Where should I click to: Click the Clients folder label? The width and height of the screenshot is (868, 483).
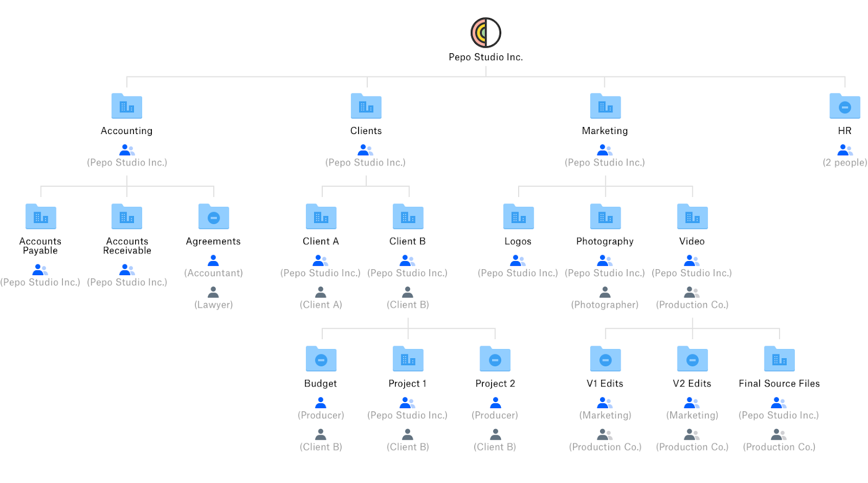(366, 131)
